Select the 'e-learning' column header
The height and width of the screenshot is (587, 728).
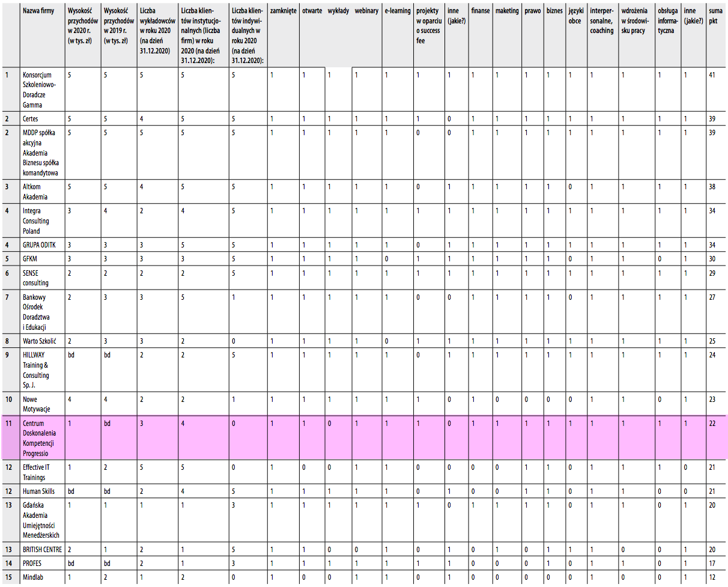click(398, 11)
